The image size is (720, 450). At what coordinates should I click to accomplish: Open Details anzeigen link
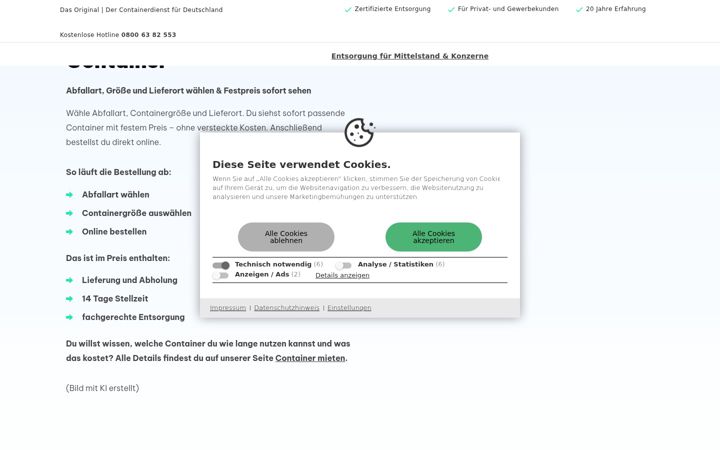tap(342, 276)
